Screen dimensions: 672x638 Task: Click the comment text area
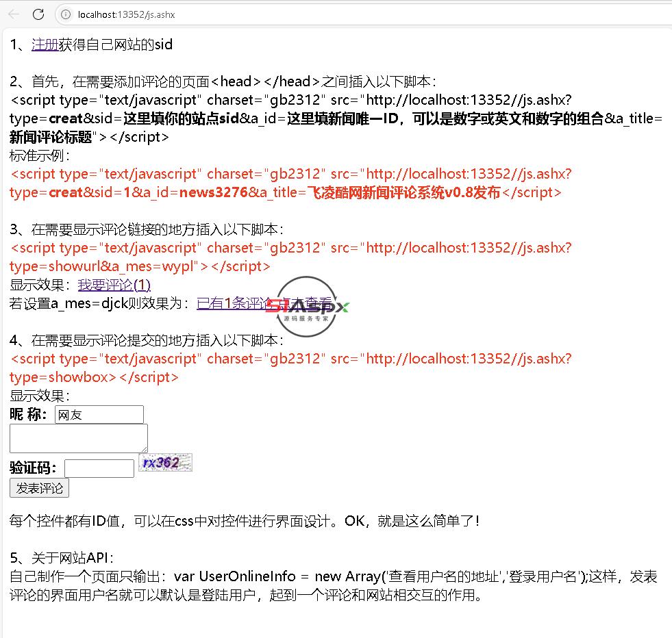[79, 439]
